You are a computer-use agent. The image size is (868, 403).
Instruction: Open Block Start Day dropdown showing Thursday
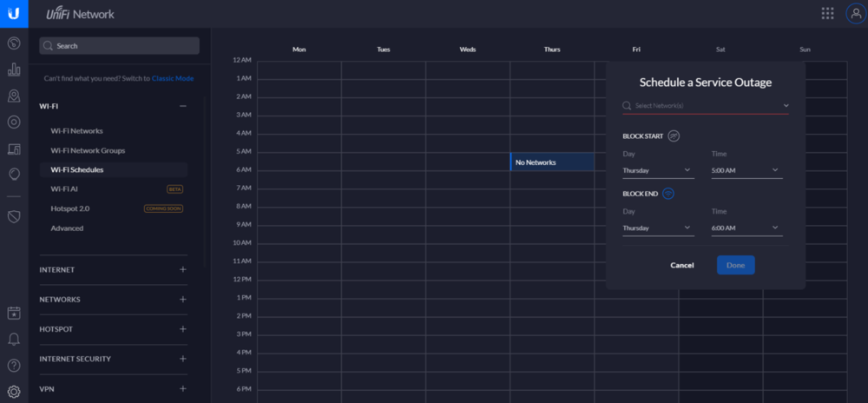coord(658,170)
